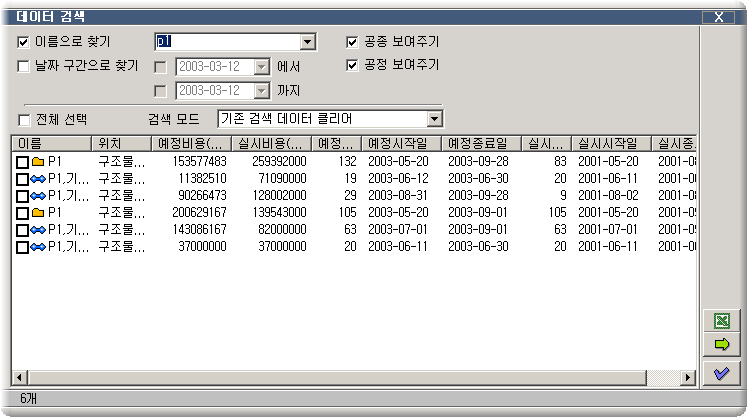747x417 pixels.
Task: Click folder icon in row with 200629167
Action: pos(38,212)
